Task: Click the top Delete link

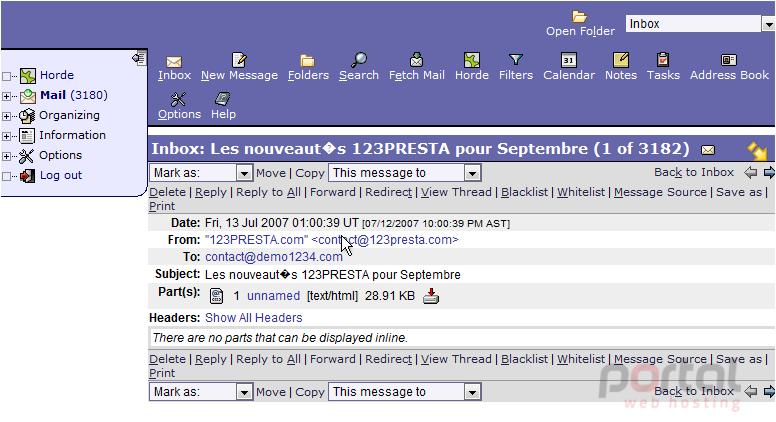Action: 167,192
